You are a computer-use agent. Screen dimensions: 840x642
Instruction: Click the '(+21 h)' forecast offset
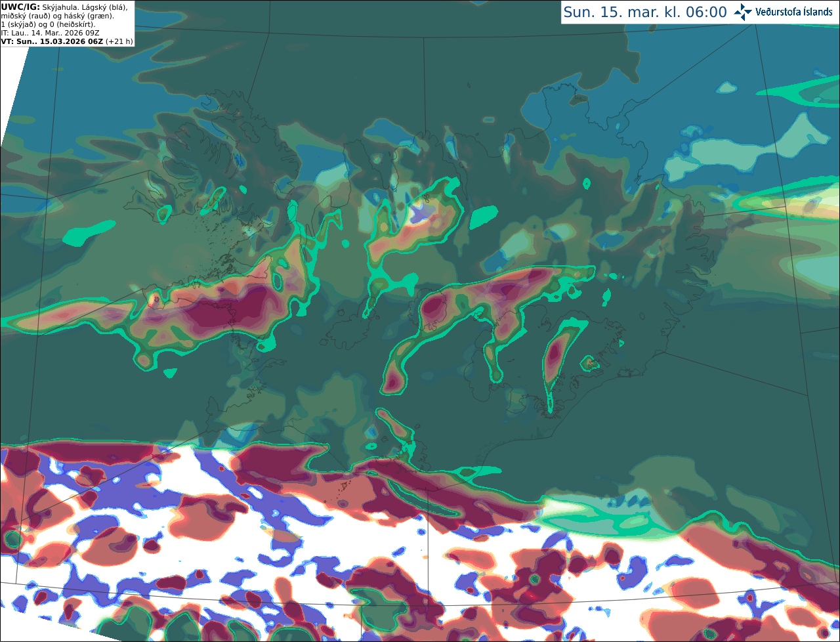119,41
